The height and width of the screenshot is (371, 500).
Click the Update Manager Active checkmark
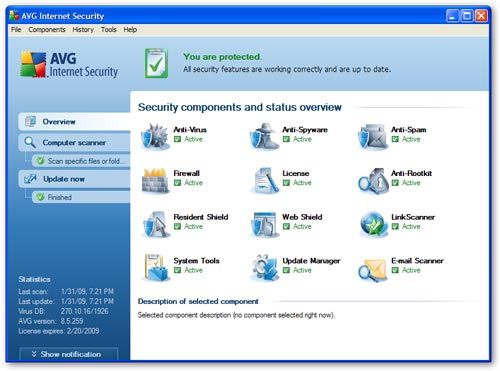click(x=286, y=270)
